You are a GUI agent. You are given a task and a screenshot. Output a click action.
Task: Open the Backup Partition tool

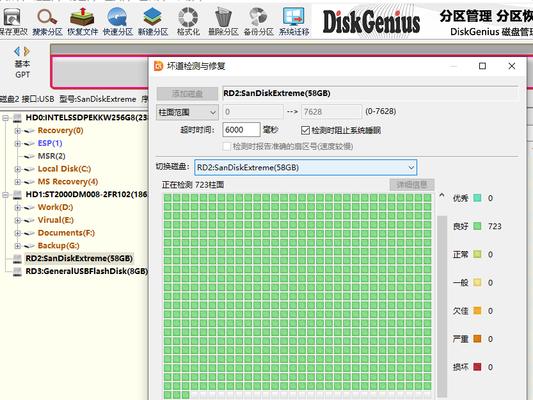tap(258, 21)
